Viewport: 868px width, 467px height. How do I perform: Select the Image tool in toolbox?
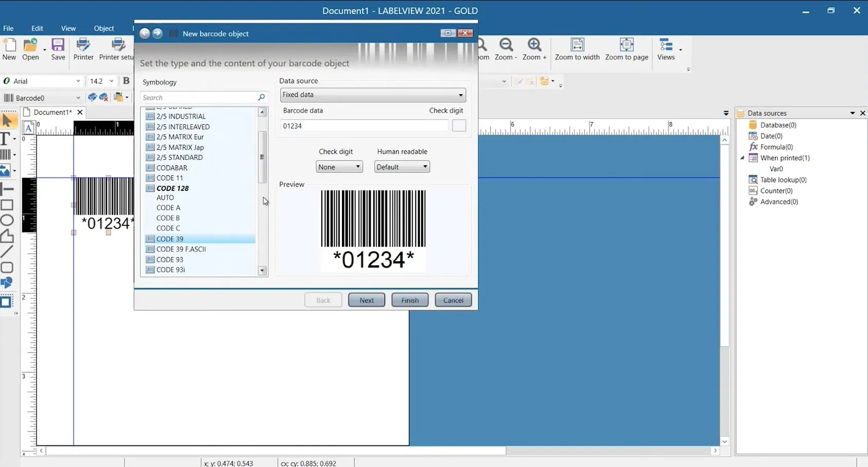6,171
